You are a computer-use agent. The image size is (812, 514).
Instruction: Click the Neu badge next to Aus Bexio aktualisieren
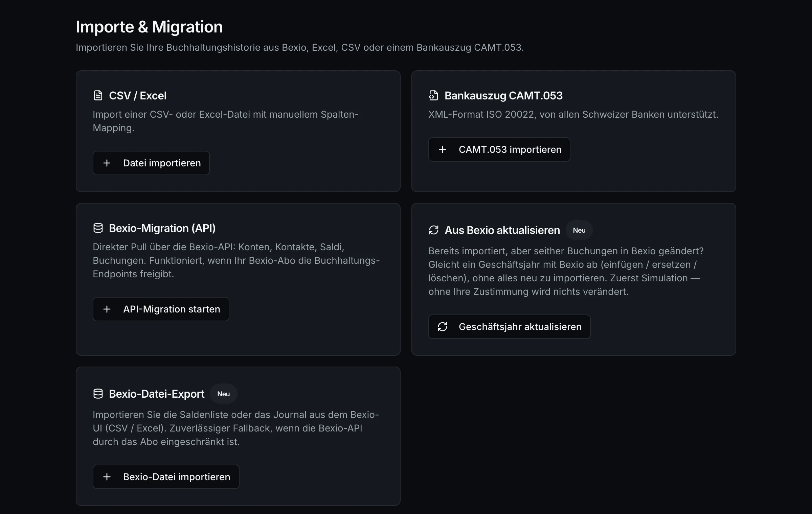coord(579,230)
